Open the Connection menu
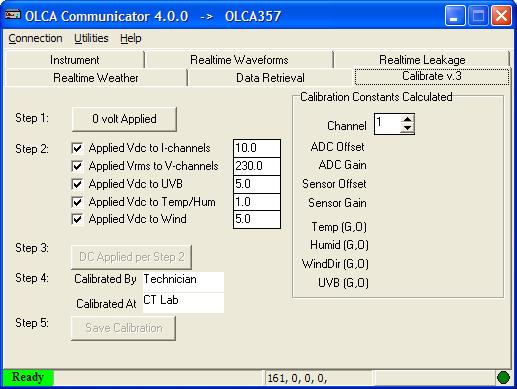The width and height of the screenshot is (517, 389). tap(35, 38)
